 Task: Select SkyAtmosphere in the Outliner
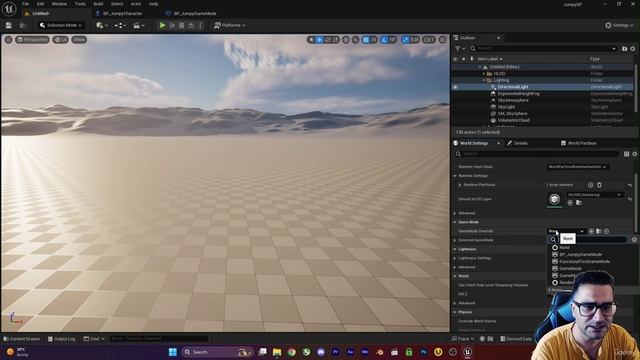[x=513, y=100]
